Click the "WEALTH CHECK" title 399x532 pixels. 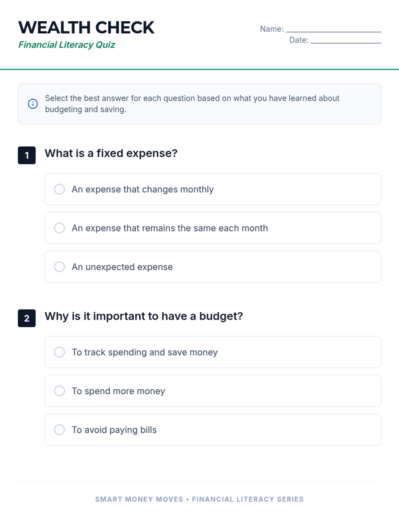[86, 28]
